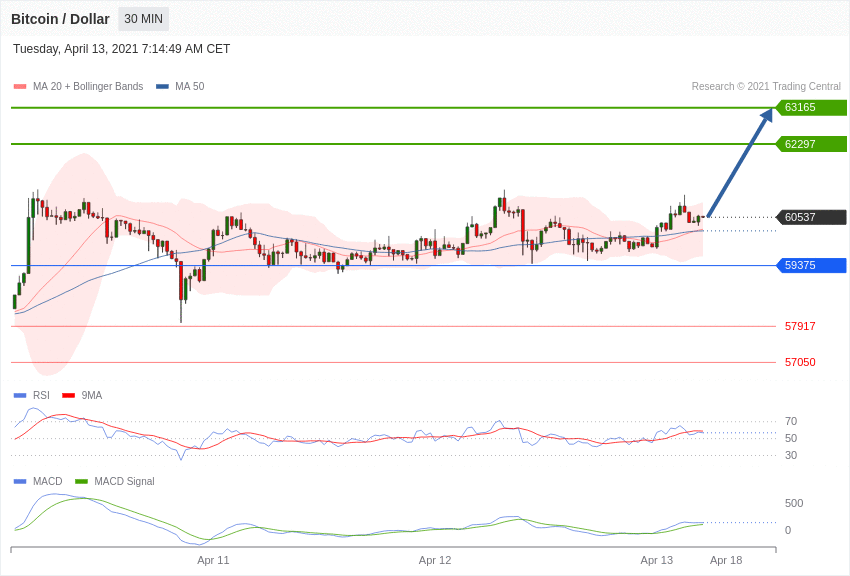This screenshot has width=850, height=576.
Task: Click the dark blue MA 50 legend swatch
Action: point(162,87)
